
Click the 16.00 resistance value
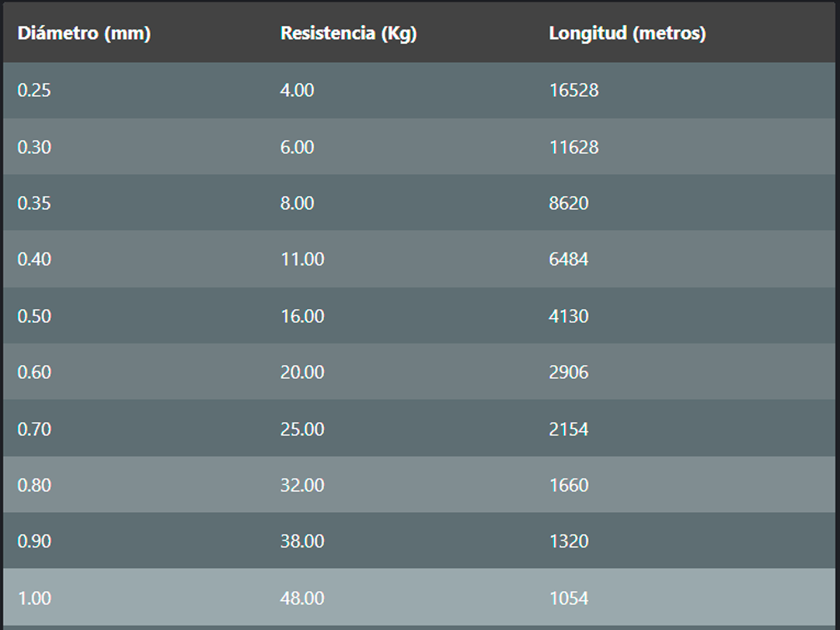click(302, 316)
